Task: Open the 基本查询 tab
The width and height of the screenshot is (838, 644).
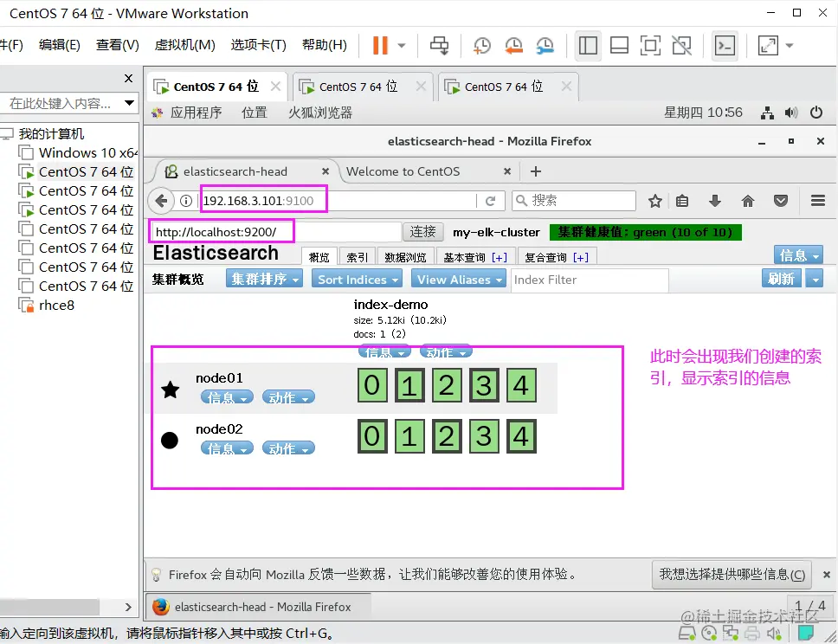Action: [x=475, y=258]
